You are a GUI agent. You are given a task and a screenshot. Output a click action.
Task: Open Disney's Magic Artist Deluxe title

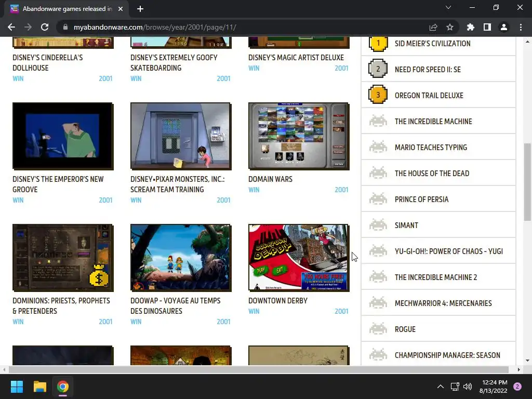click(296, 58)
